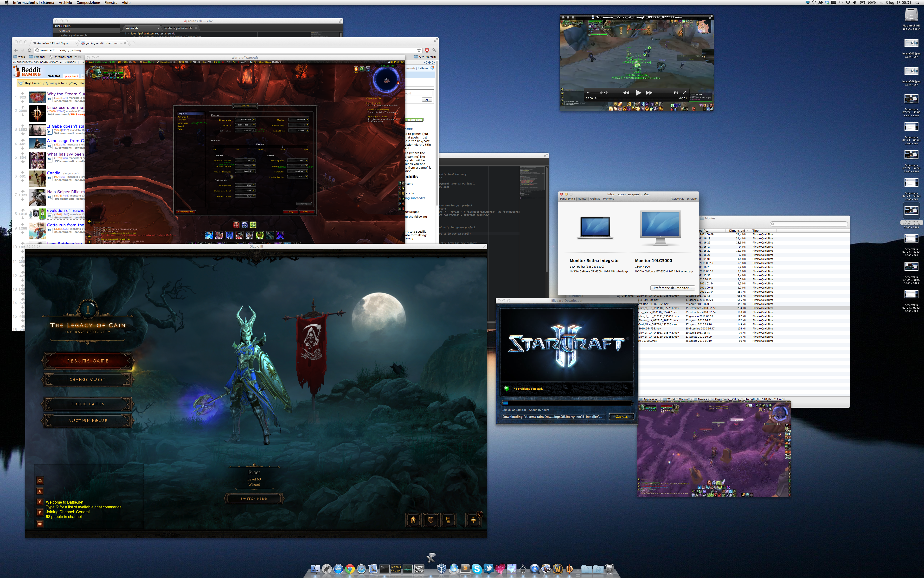Play the Orgrimmar QuickTime movie

(639, 93)
